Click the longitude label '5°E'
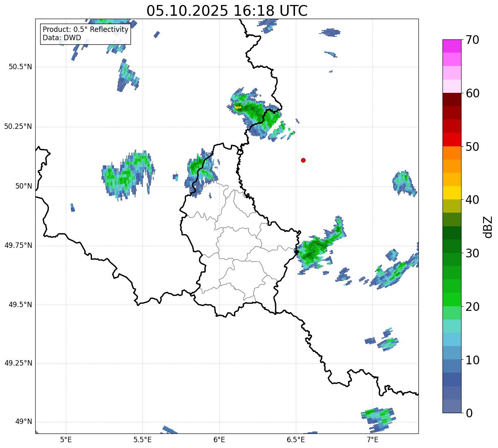Viewport: 498px width, 448px height. tap(66, 439)
